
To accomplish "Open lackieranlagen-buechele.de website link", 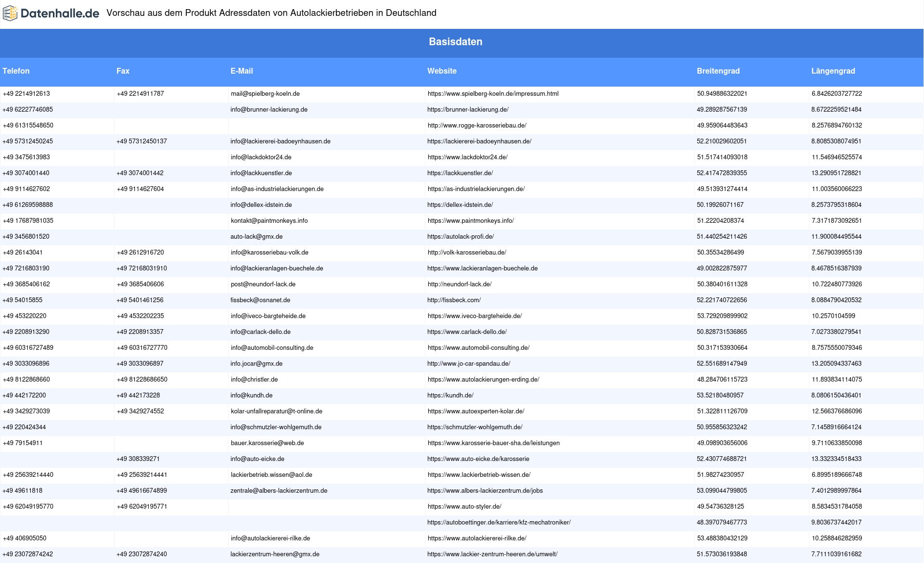I will (482, 269).
